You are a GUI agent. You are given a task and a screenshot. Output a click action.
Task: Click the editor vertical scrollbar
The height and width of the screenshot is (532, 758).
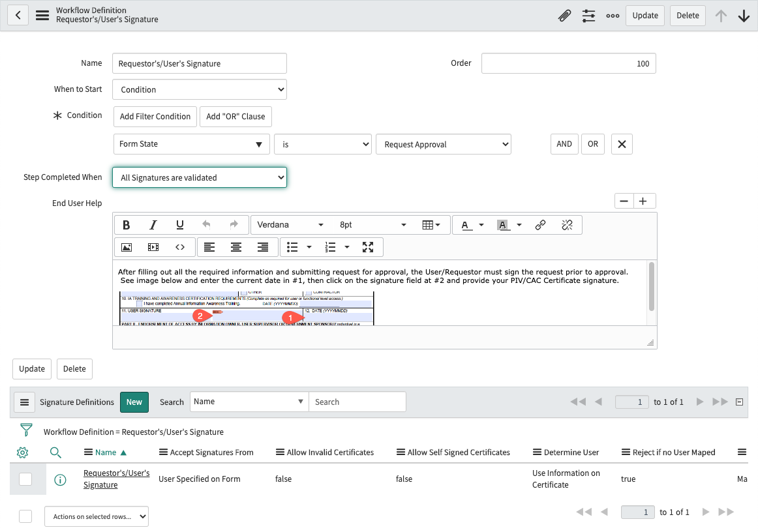[651, 286]
